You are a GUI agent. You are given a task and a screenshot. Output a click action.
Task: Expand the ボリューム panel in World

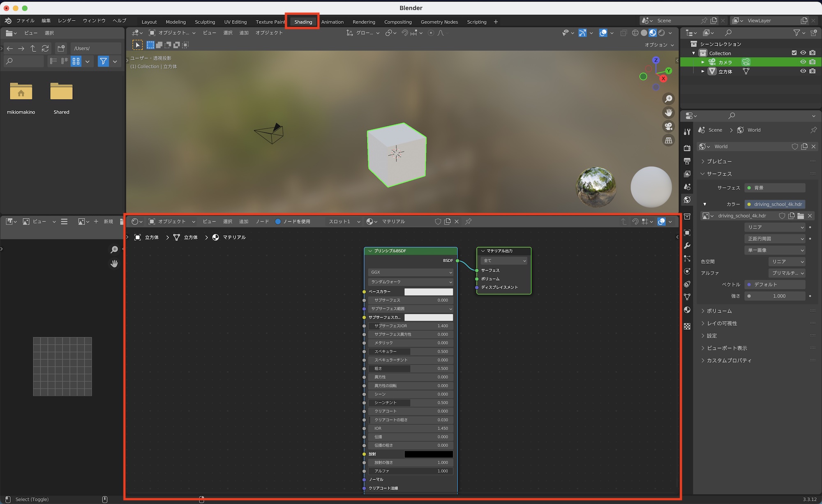(x=719, y=311)
